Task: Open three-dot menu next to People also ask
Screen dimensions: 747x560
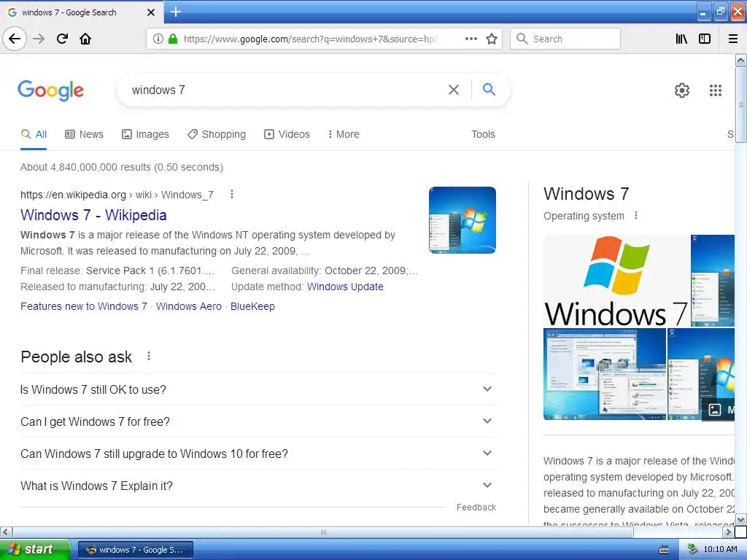Action: [x=149, y=356]
